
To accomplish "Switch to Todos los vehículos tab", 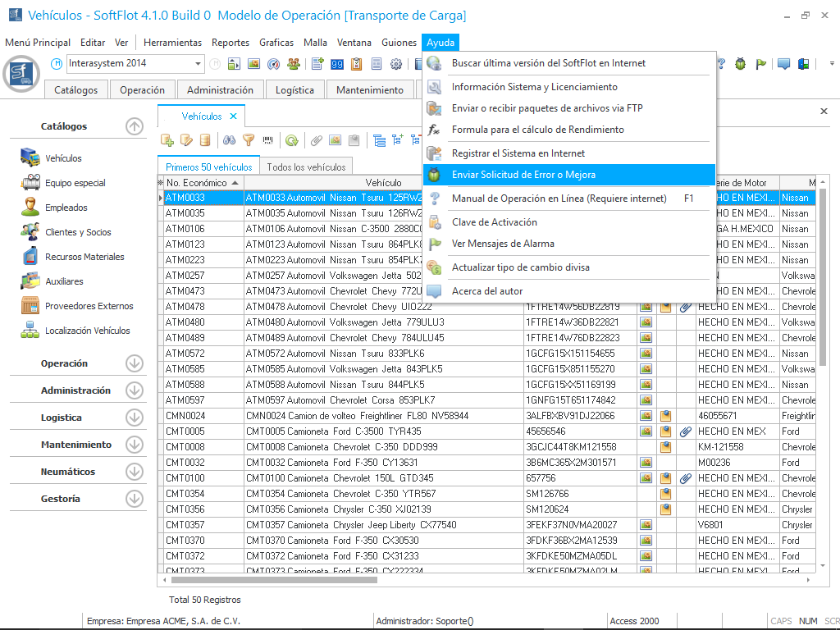I will 306,167.
